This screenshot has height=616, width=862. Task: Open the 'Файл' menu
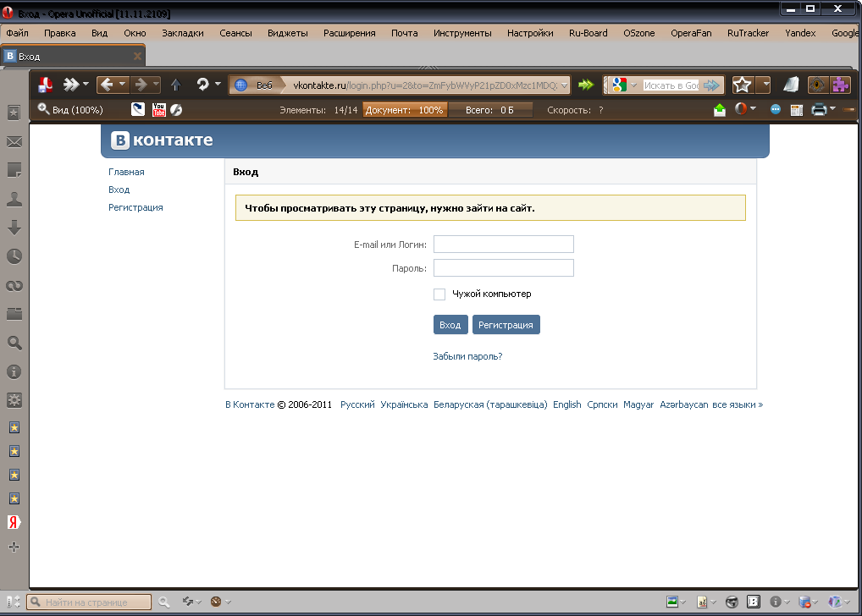pyautogui.click(x=17, y=33)
